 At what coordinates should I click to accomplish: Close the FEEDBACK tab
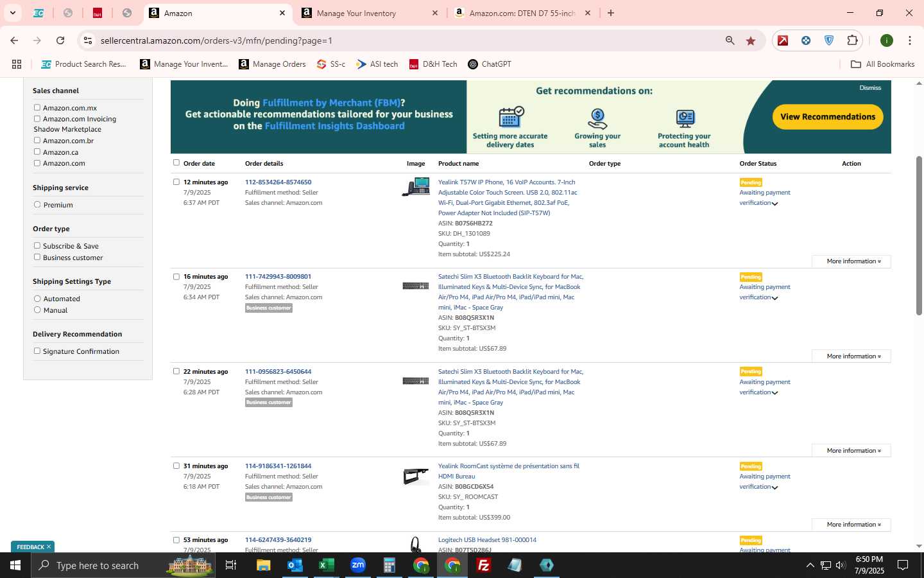point(49,547)
